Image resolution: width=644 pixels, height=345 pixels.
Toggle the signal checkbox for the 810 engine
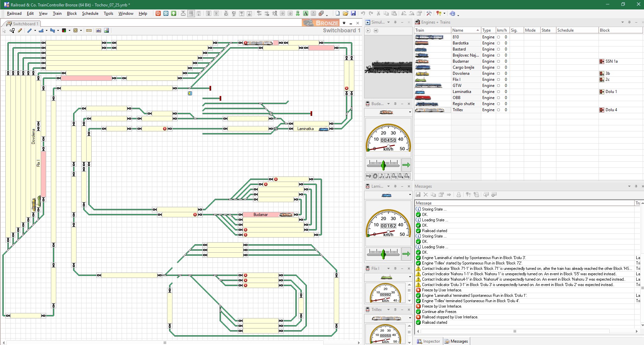coord(498,37)
